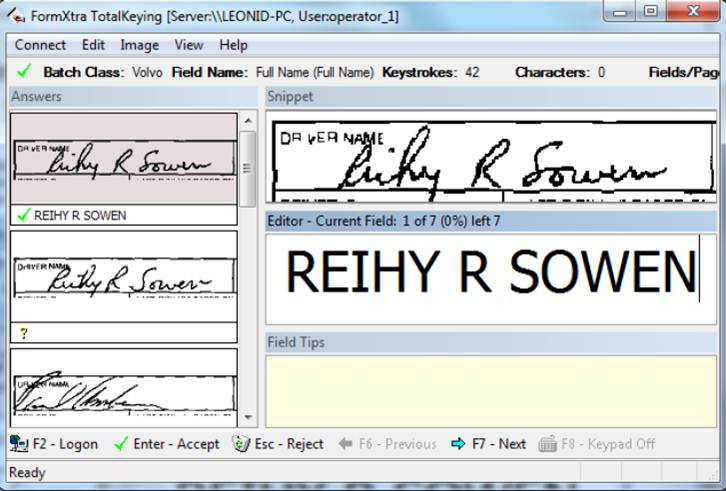Viewport: 726px width, 491px height.
Task: Click the FormXtra app icon in title bar
Action: [16, 13]
